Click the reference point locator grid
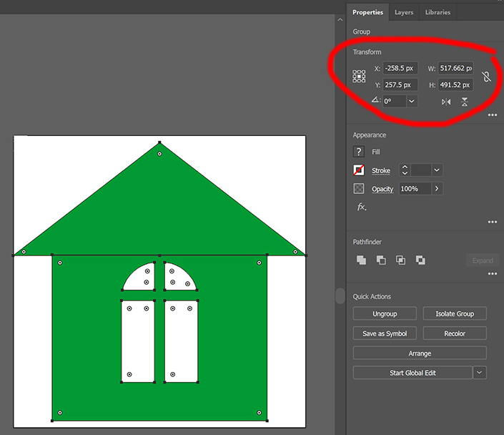The height and width of the screenshot is (435, 504). (x=359, y=77)
